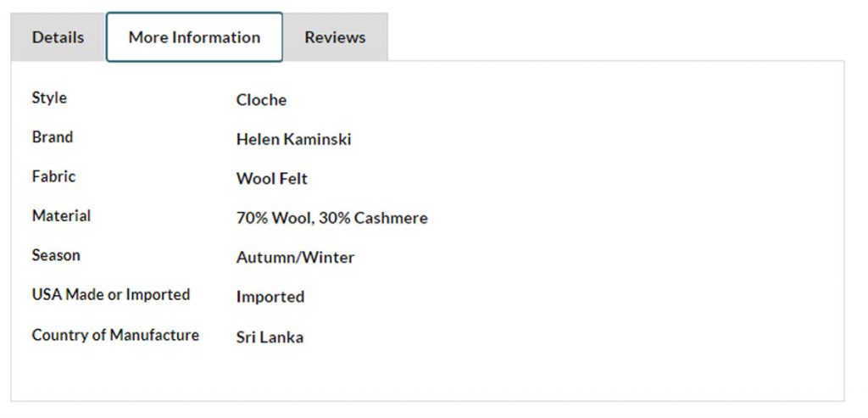Click the word Autumn in the season value
Image resolution: width=868 pixels, height=418 pixels.
point(263,258)
